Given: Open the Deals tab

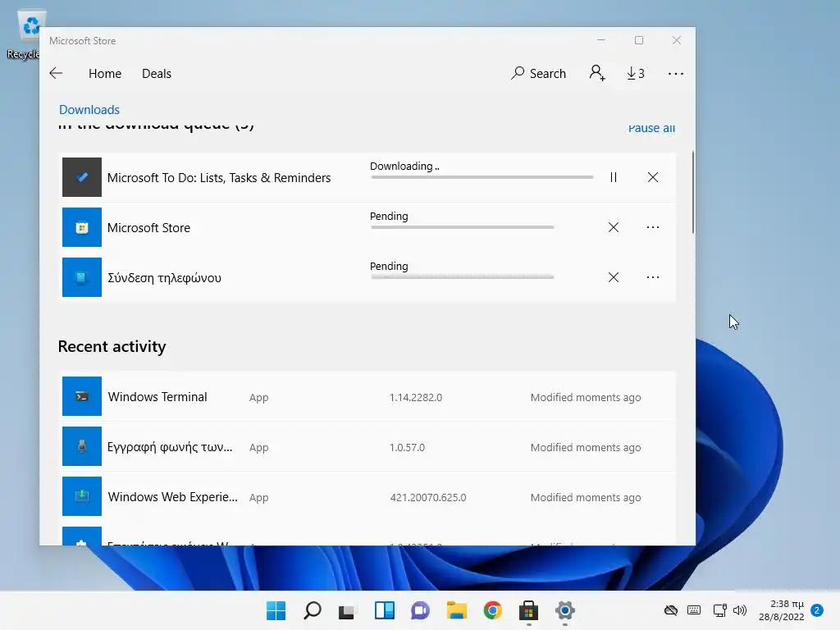Looking at the screenshot, I should point(157,73).
